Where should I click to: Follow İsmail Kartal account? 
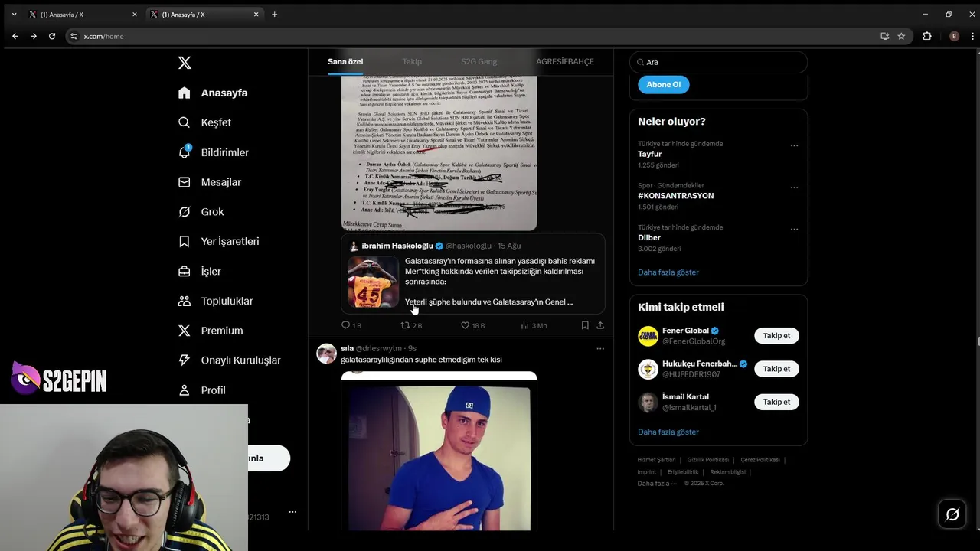click(776, 402)
